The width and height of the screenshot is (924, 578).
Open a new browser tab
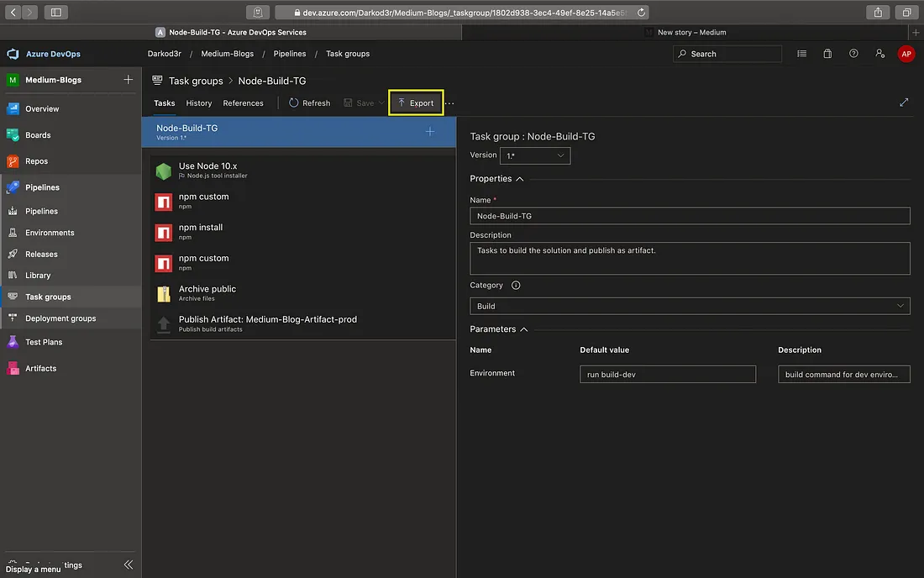click(916, 33)
